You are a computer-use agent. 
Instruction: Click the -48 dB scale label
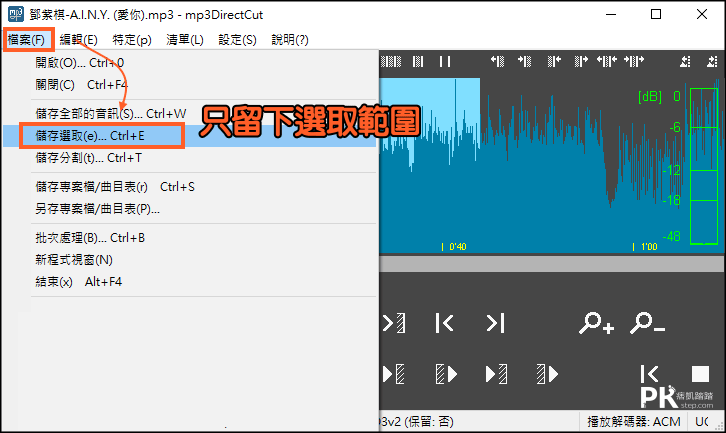pyautogui.click(x=672, y=237)
